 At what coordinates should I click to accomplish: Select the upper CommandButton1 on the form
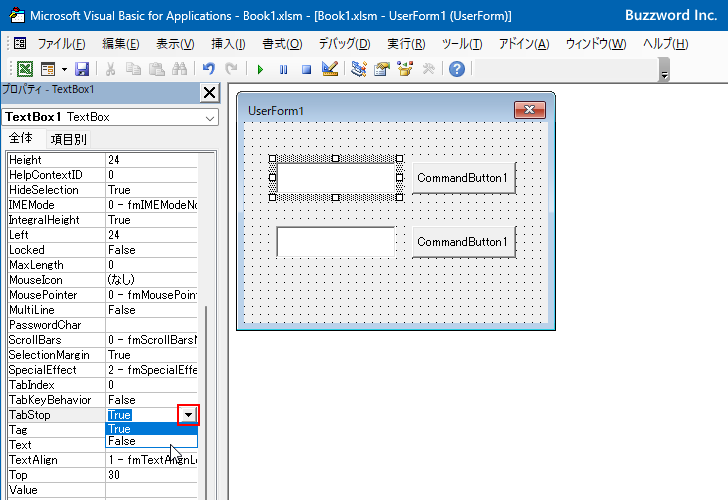[464, 178]
